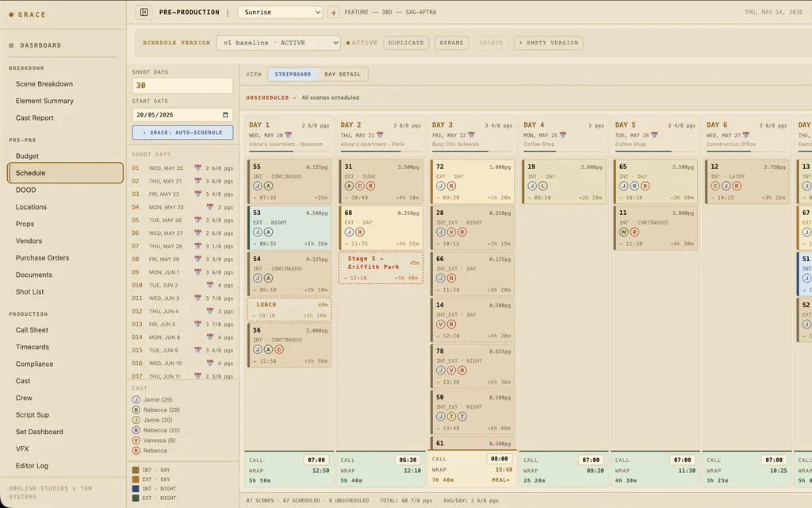
Task: Select the D9 Mon, Jun 1 shoot day row
Action: point(182,272)
